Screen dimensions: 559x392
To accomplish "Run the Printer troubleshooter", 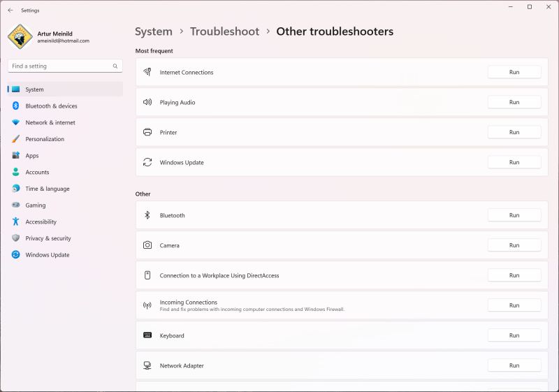I will coord(514,132).
